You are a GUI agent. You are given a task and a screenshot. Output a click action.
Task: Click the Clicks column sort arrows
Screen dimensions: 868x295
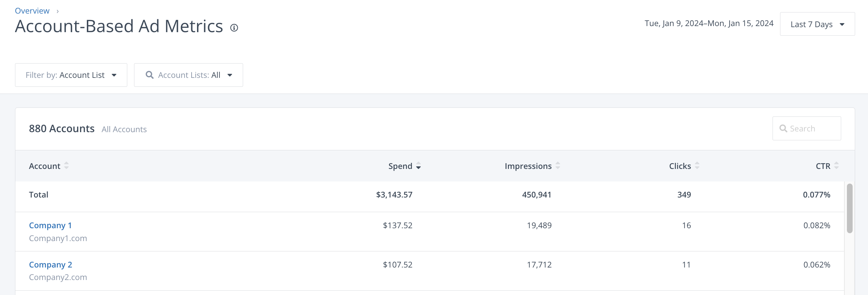coord(697,166)
